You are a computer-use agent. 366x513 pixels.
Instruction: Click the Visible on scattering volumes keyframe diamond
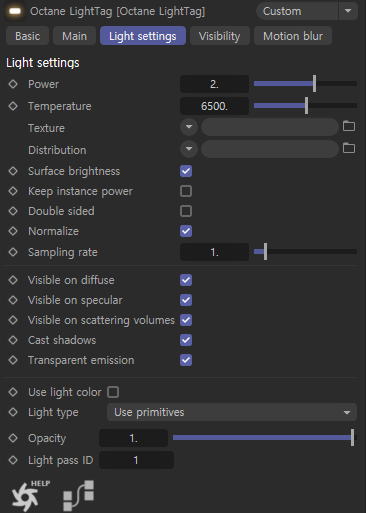pos(13,320)
